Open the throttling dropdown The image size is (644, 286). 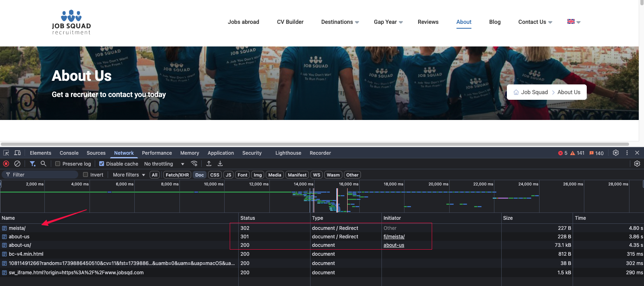click(x=164, y=164)
